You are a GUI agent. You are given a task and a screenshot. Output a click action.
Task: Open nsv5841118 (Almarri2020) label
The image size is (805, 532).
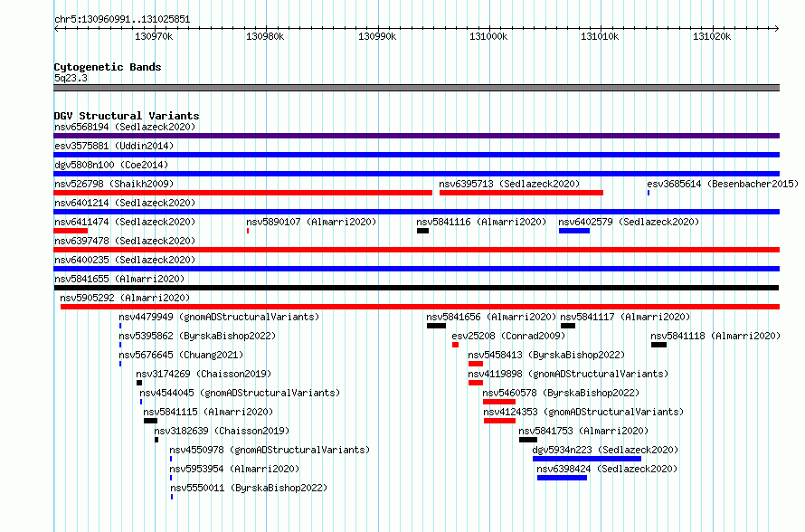(x=715, y=336)
